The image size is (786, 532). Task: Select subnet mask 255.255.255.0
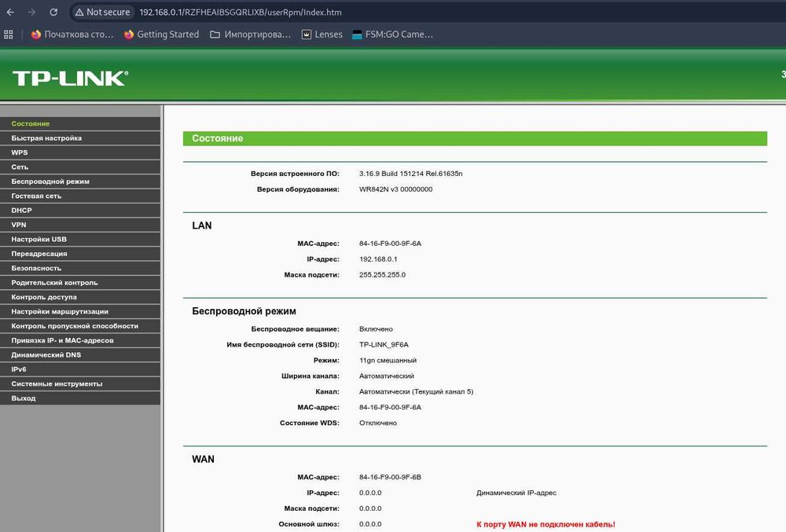click(x=382, y=275)
